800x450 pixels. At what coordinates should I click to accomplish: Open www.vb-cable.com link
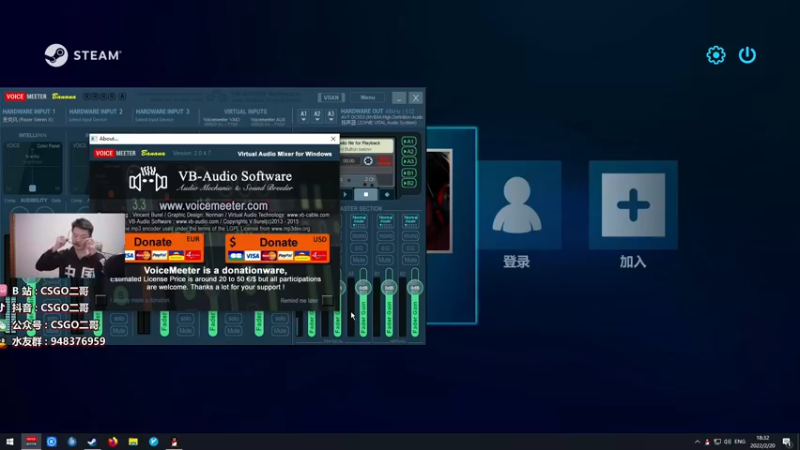(x=308, y=215)
